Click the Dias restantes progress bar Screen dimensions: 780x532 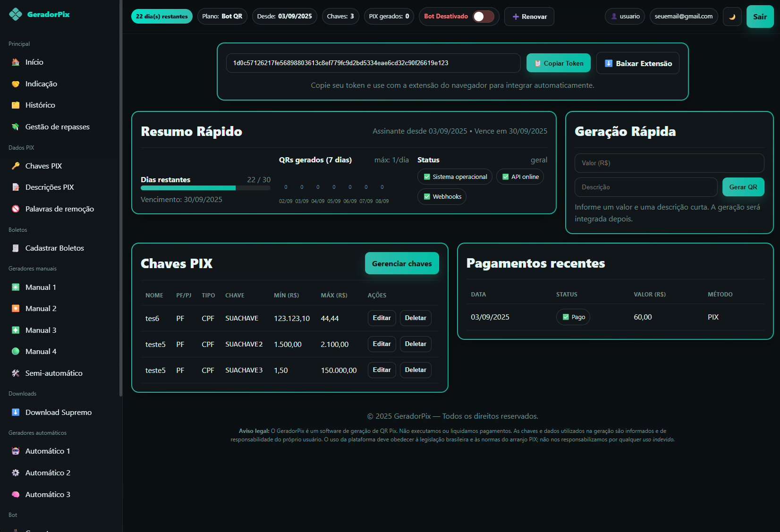click(205, 188)
